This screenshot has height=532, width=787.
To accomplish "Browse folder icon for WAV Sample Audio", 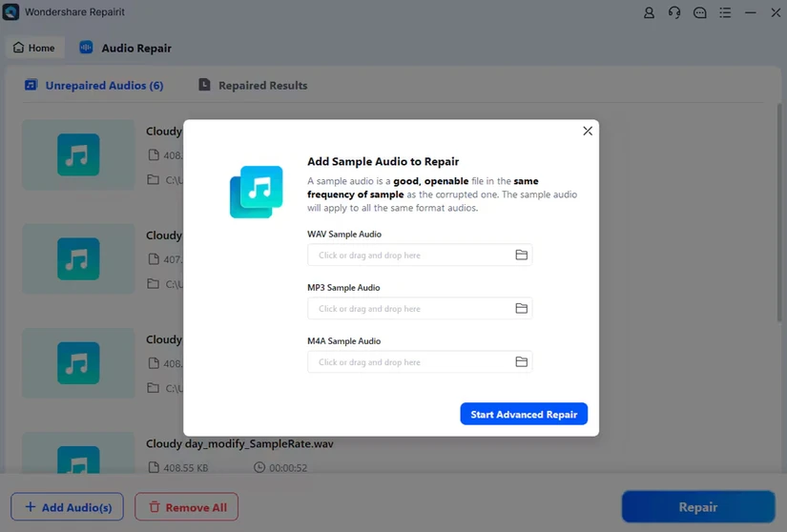I will pos(521,256).
